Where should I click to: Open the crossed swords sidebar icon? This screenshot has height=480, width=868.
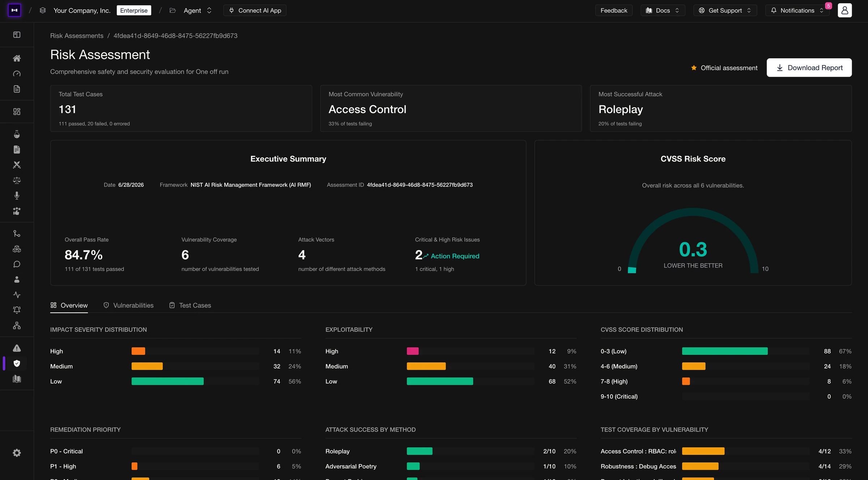point(17,165)
